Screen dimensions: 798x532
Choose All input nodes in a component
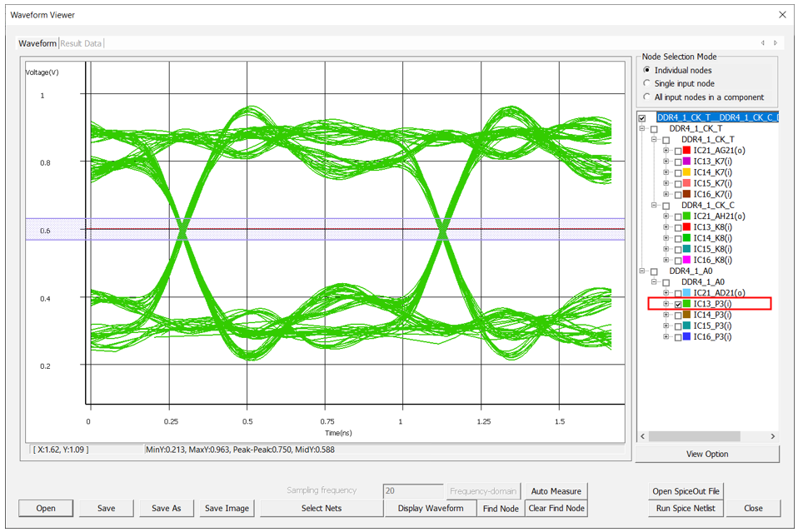[647, 97]
